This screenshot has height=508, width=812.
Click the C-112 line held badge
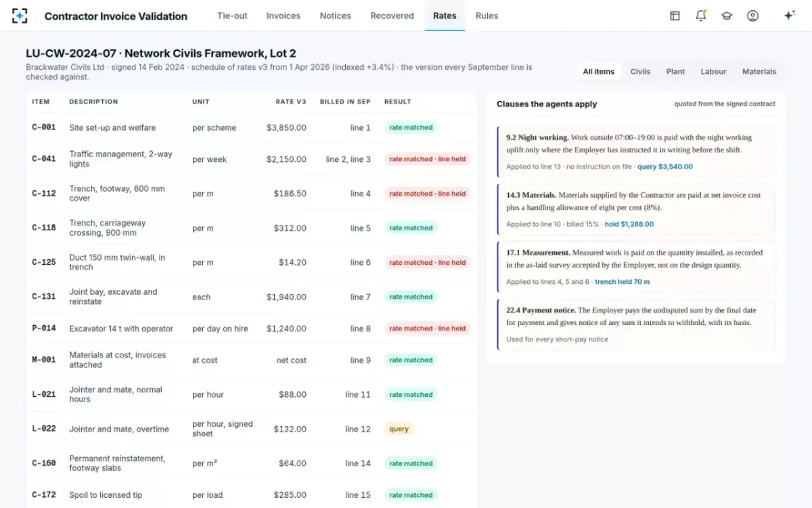point(428,194)
